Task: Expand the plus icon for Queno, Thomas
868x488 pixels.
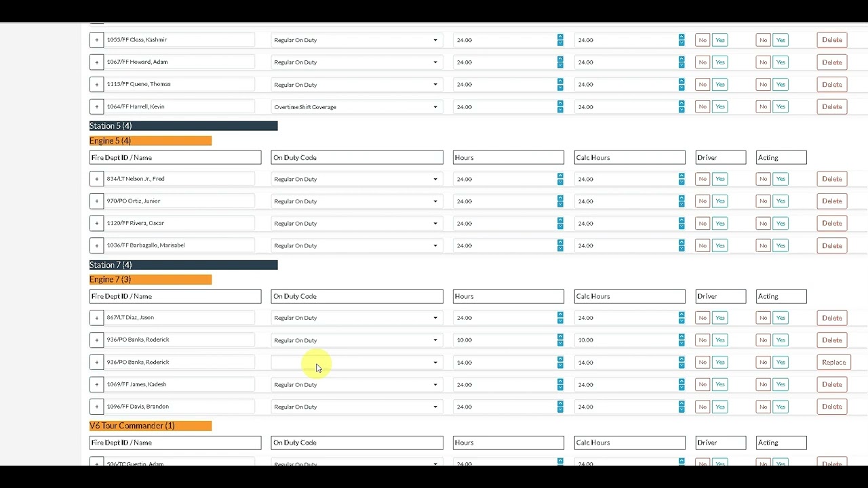Action: [x=96, y=85]
